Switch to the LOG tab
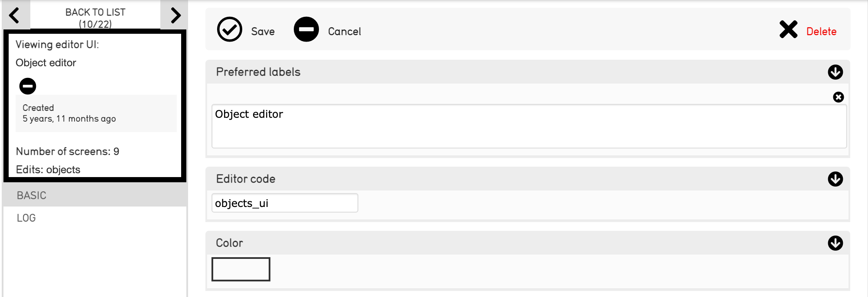868x297 pixels. point(26,218)
